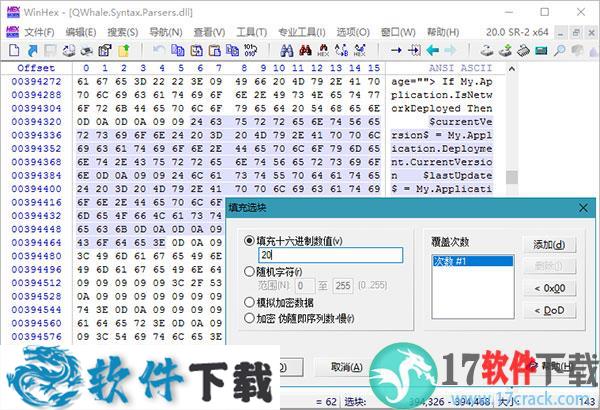The height and width of the screenshot is (410, 600).
Task: Click ASCII text 'ication.Deployme'
Action: coord(442,149)
